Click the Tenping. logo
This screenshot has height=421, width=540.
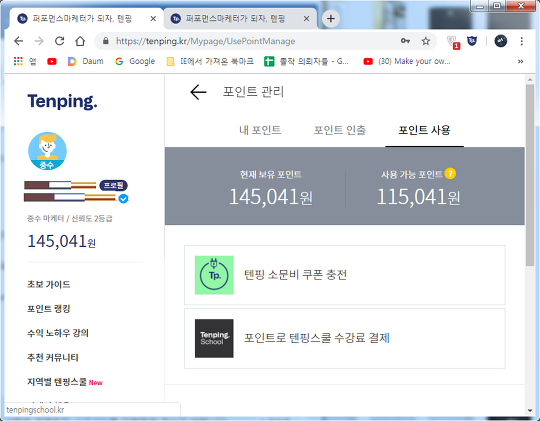[x=62, y=101]
